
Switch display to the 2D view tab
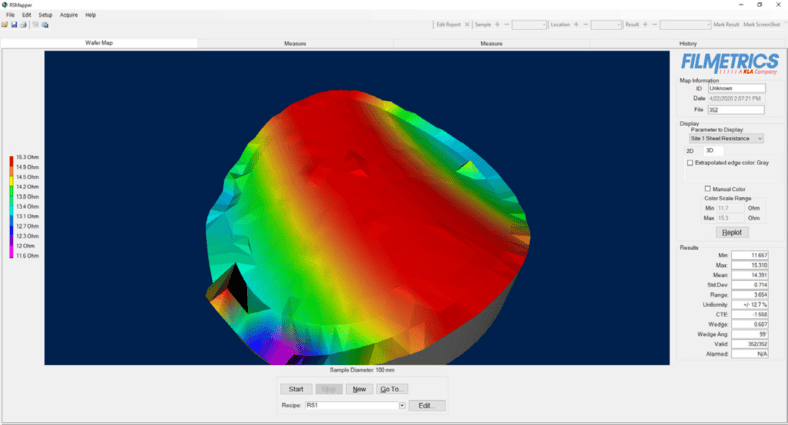689,150
